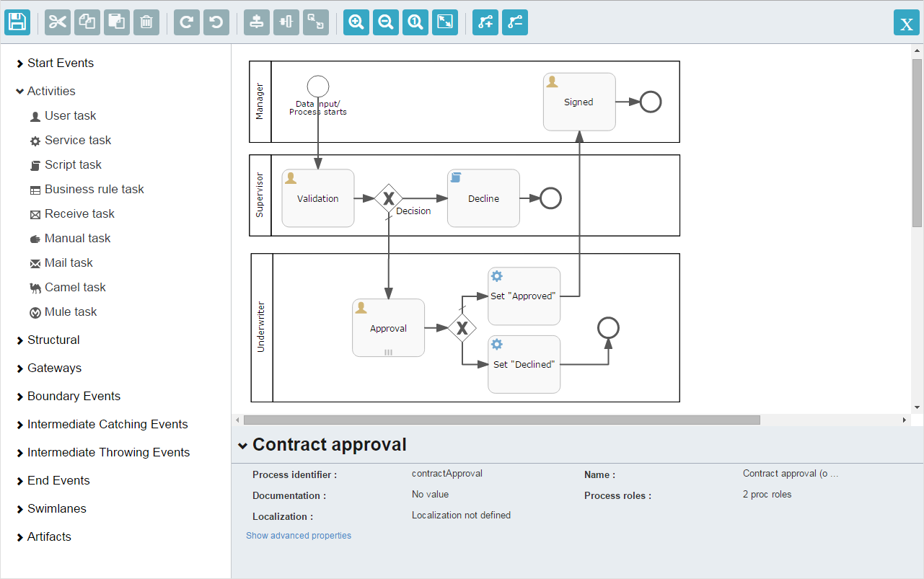This screenshot has width=924, height=579.
Task: Click the Zoom in magnifier icon
Action: click(356, 22)
